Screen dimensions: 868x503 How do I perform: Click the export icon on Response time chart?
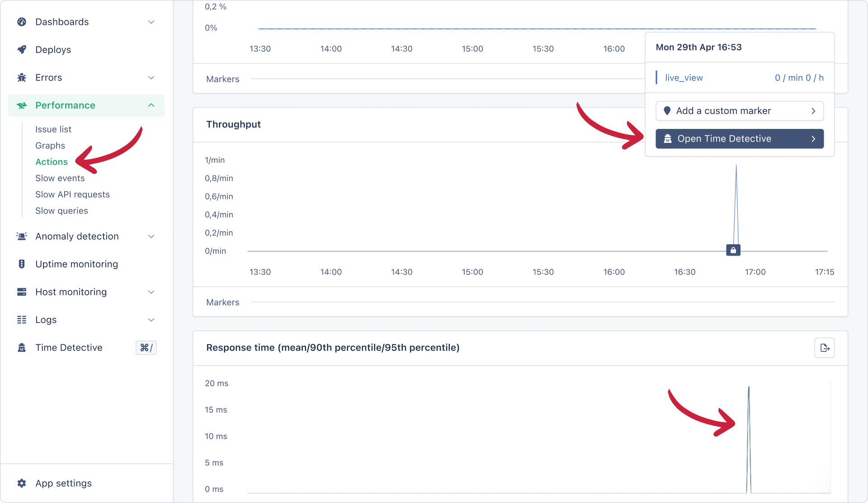point(825,348)
